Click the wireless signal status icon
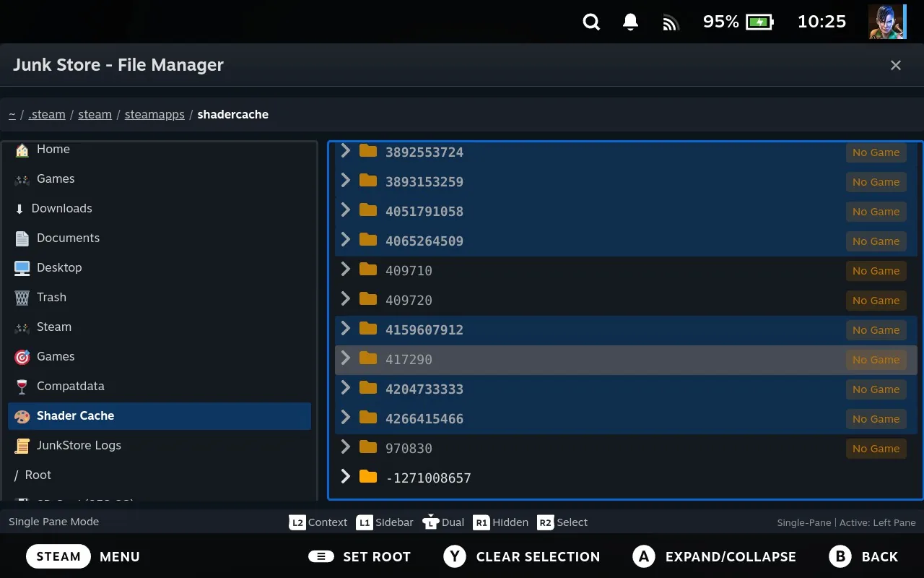Viewport: 924px width, 578px height. [x=671, y=23]
